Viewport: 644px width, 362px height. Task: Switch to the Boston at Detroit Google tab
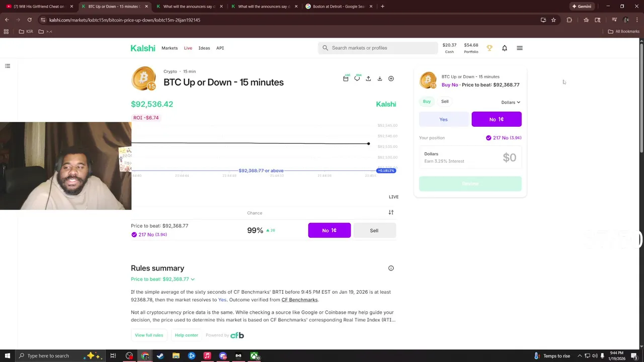click(x=339, y=7)
